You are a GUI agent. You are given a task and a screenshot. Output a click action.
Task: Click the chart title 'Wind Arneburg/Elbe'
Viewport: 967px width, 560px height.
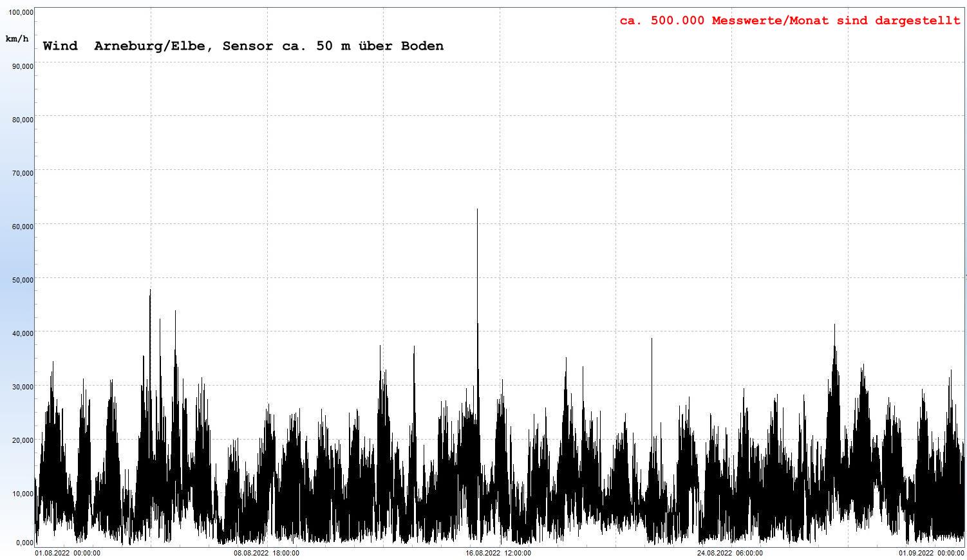point(243,46)
